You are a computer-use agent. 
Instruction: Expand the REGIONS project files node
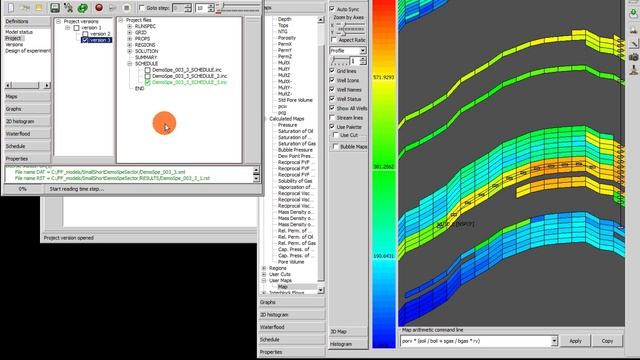(129, 45)
